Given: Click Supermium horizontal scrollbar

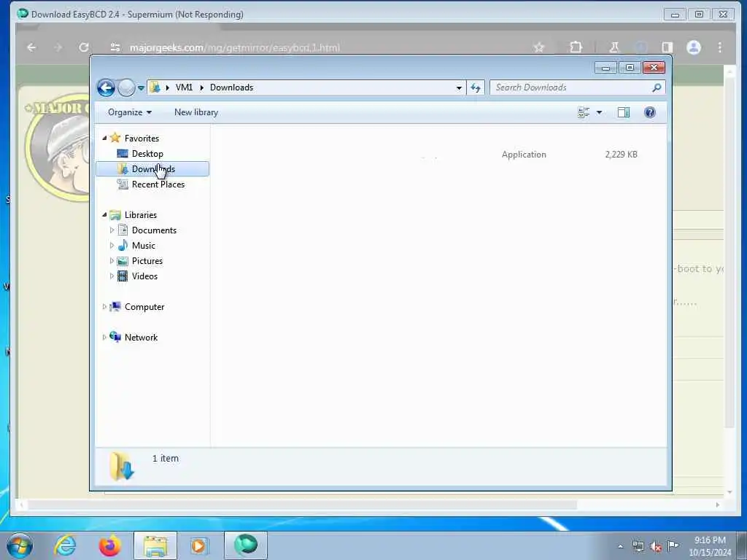Looking at the screenshot, I should click(303, 505).
